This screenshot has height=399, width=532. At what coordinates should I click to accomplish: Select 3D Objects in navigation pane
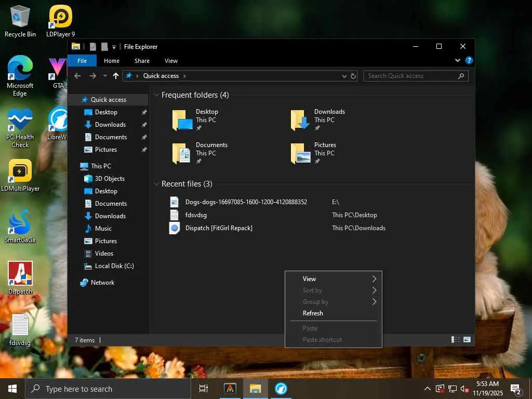109,179
